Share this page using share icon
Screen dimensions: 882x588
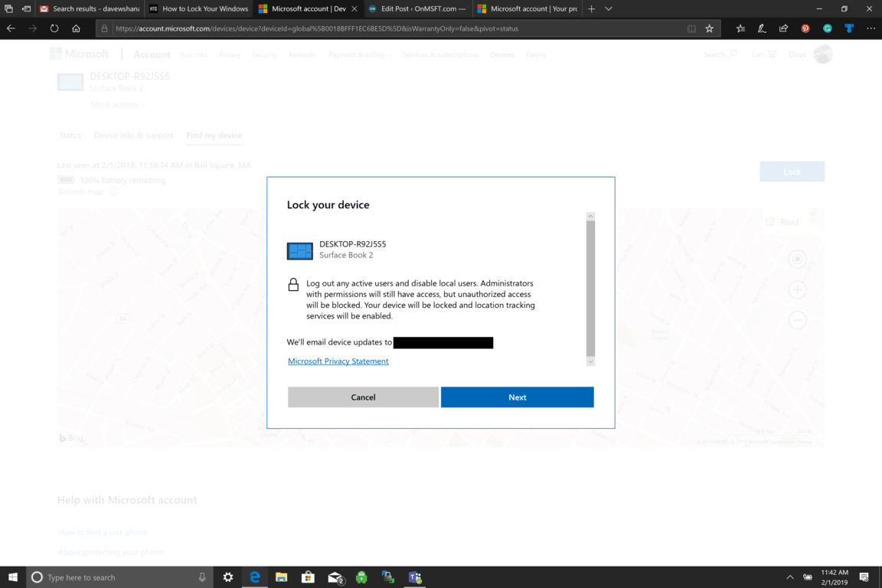click(783, 28)
